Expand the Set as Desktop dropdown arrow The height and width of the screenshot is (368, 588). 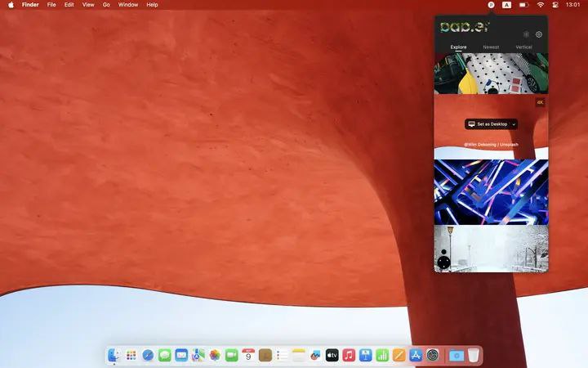click(514, 124)
